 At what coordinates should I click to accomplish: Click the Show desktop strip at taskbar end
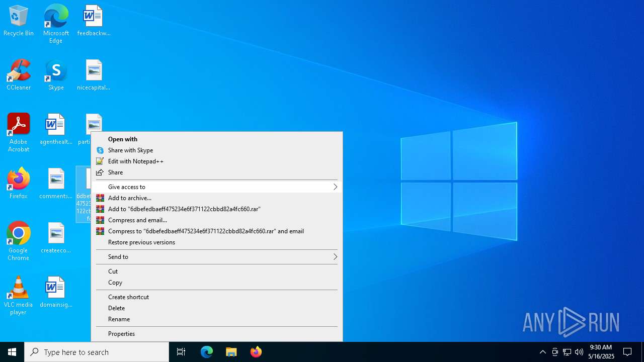click(642, 352)
